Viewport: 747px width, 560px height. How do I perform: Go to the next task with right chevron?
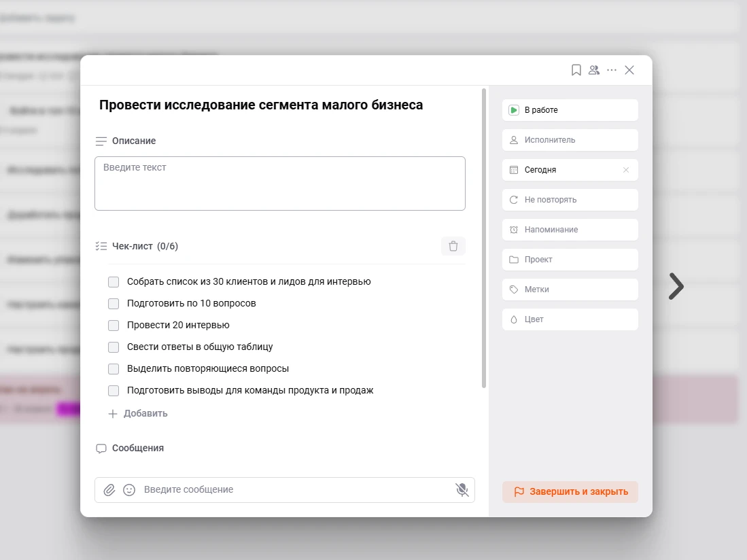tap(676, 286)
